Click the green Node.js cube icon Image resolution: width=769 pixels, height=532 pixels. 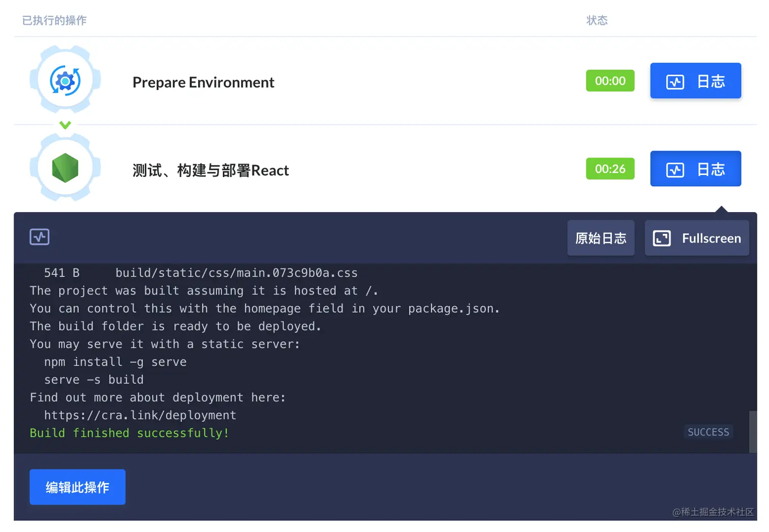coord(65,168)
